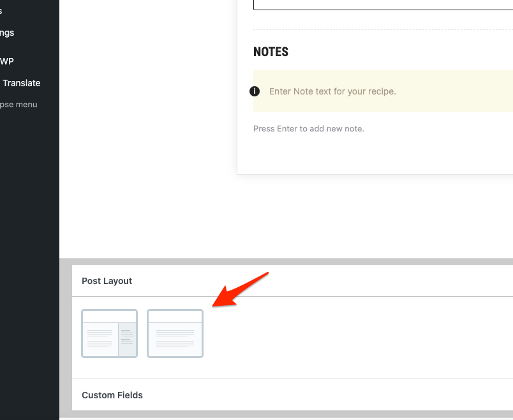Collapse the admin sidebar menu
Viewport: 513px width, 420px height.
point(18,105)
